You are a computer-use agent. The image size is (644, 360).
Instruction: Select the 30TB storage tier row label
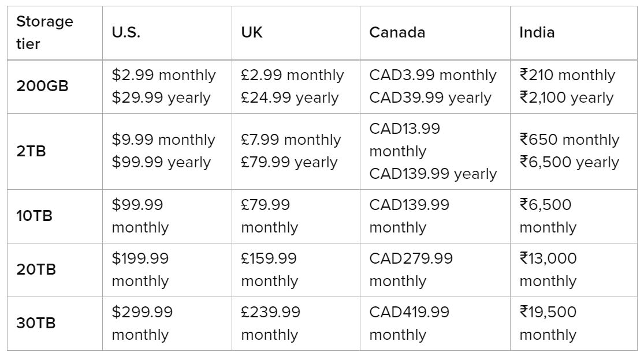[36, 323]
